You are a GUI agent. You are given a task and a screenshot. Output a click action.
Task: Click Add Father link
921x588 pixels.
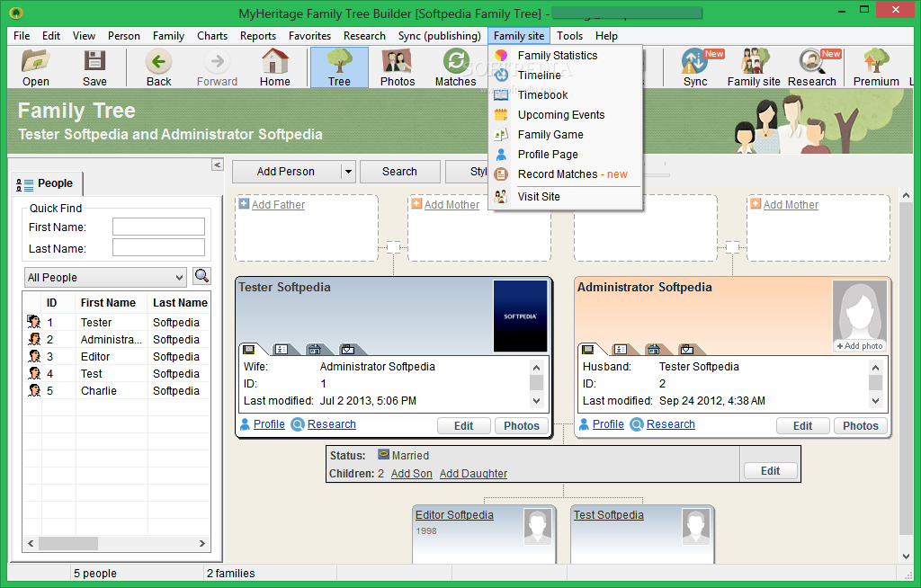[278, 204]
